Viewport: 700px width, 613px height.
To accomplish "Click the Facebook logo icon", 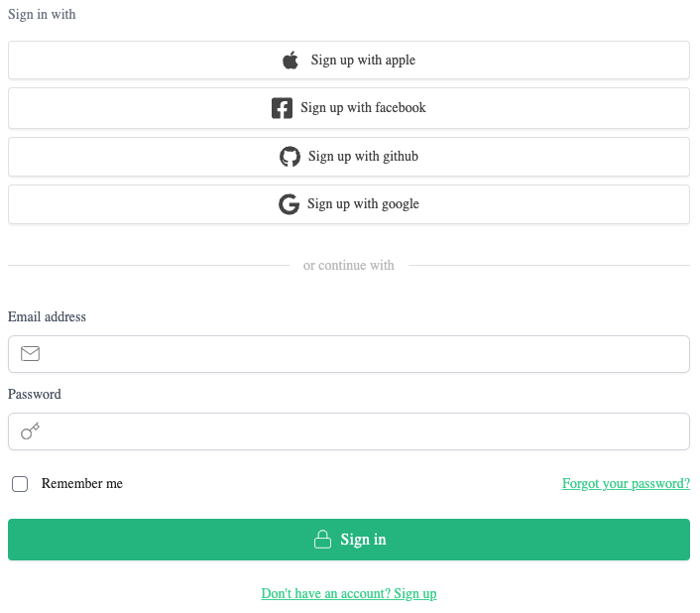I will point(282,108).
